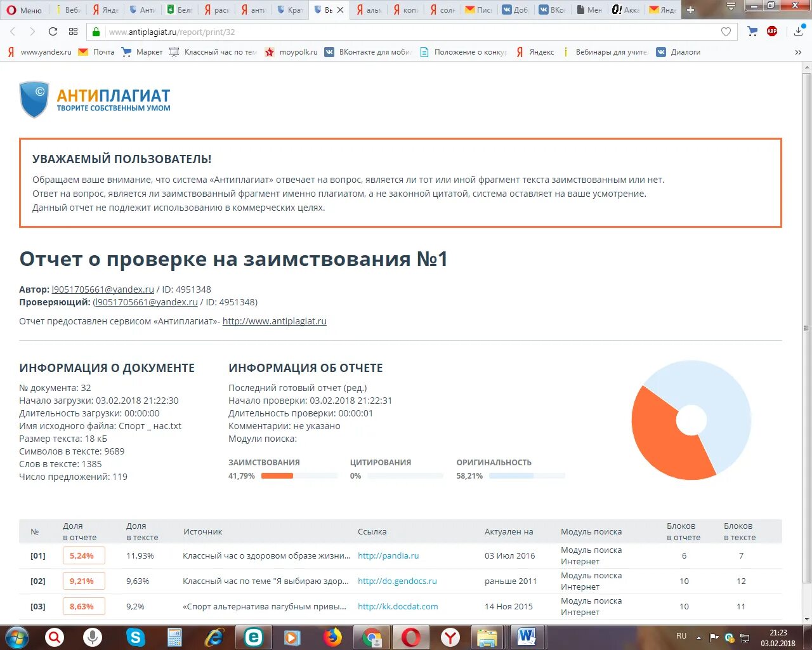
Task: Click the ABP adblock extension icon
Action: tap(772, 31)
